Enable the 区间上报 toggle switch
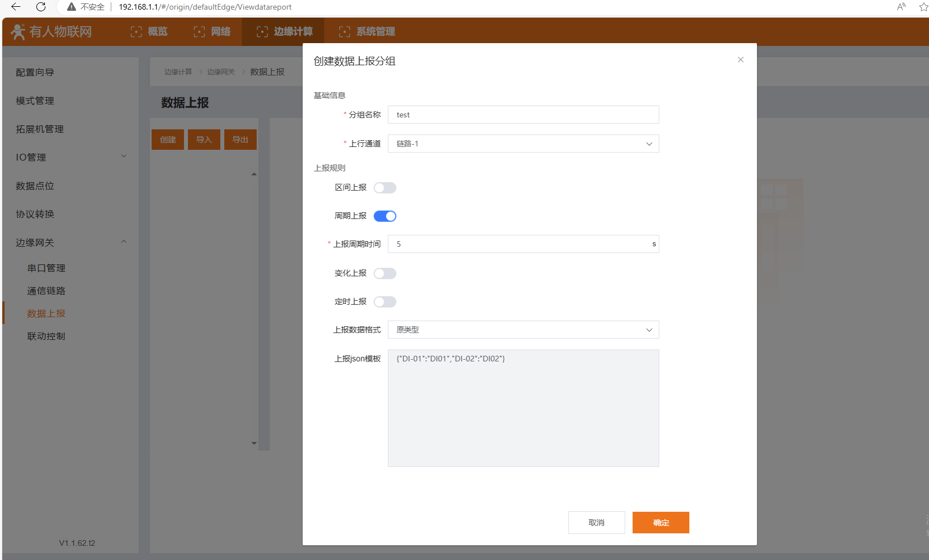929x560 pixels. 384,188
